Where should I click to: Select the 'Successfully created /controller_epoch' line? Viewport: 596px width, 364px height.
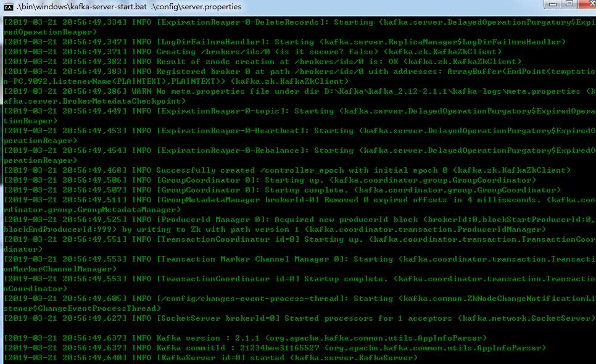[288, 170]
